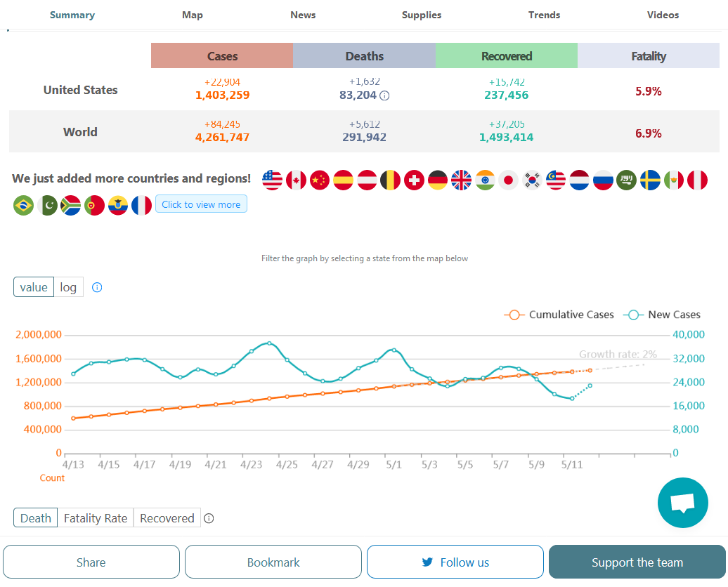The height and width of the screenshot is (587, 728).
Task: Click the Cases column header
Action: click(x=222, y=55)
